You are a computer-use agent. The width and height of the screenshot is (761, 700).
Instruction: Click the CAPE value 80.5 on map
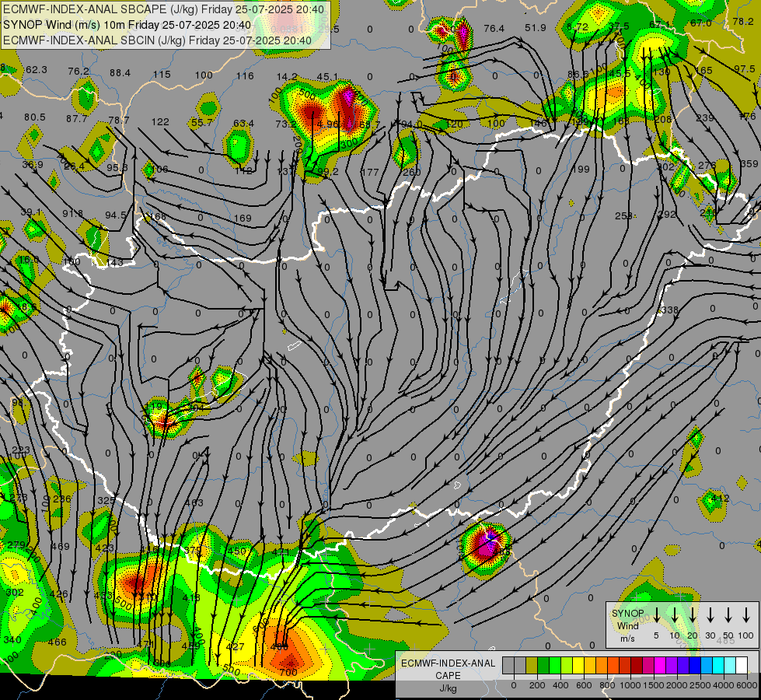point(35,117)
